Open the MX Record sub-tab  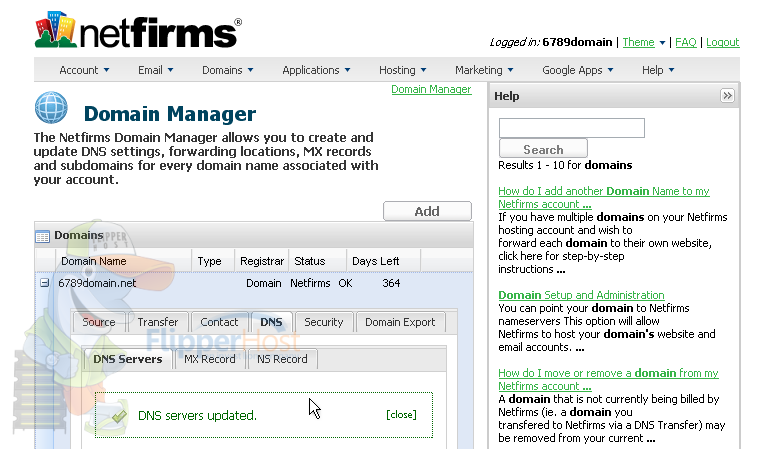click(210, 359)
